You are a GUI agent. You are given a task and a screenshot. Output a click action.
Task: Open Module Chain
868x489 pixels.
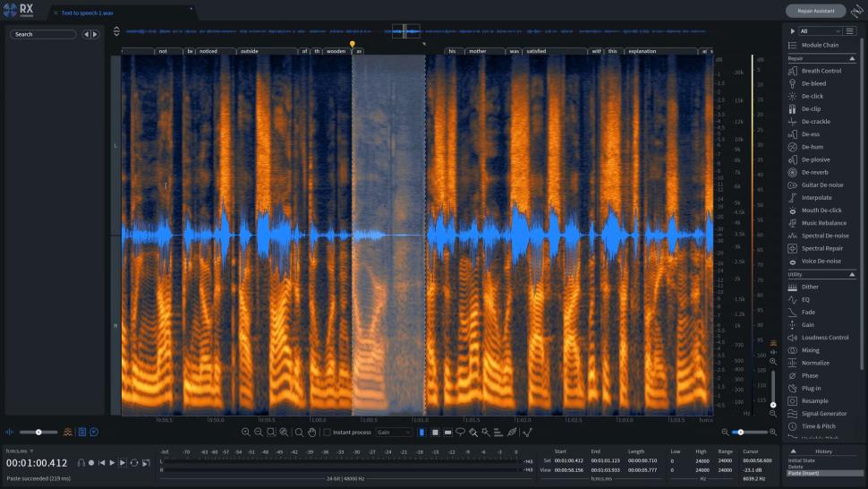pyautogui.click(x=820, y=45)
